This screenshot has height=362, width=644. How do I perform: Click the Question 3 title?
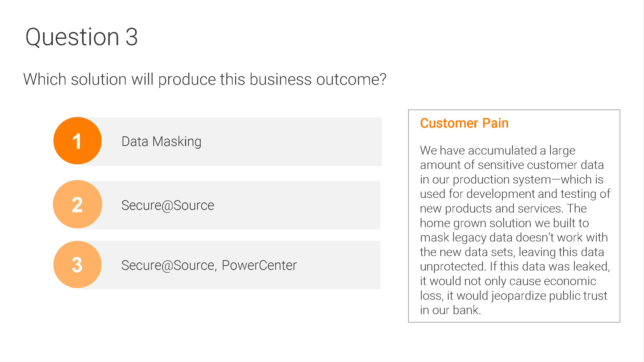click(82, 37)
